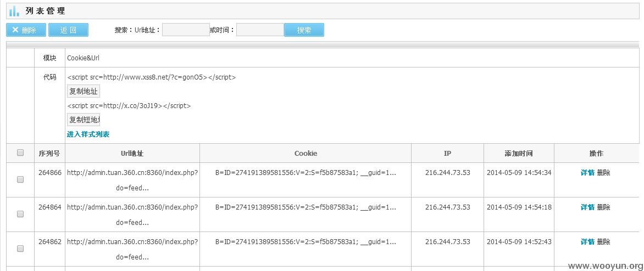Click timestamp 2014-05-09 14:54:34
The width and height of the screenshot is (644, 271).
pos(519,173)
